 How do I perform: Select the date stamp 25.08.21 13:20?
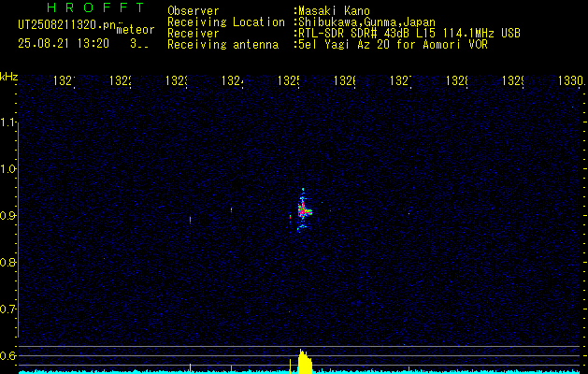[64, 44]
